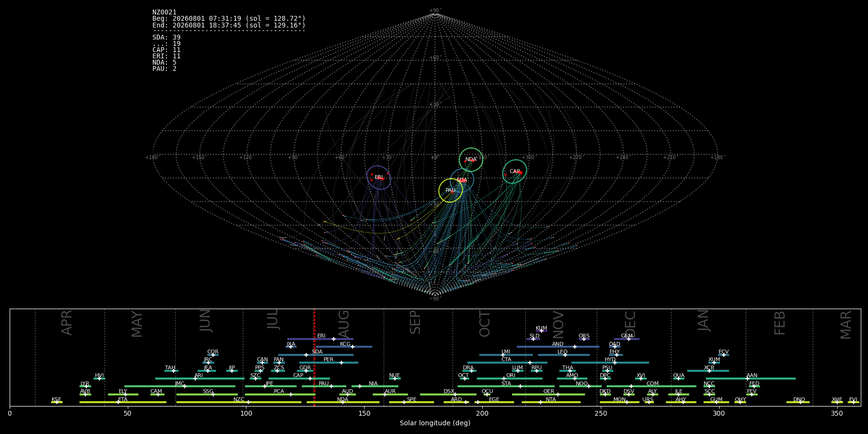Click the GEM shower bar in December
Viewport: 868px width, 434px height.
pos(626,339)
